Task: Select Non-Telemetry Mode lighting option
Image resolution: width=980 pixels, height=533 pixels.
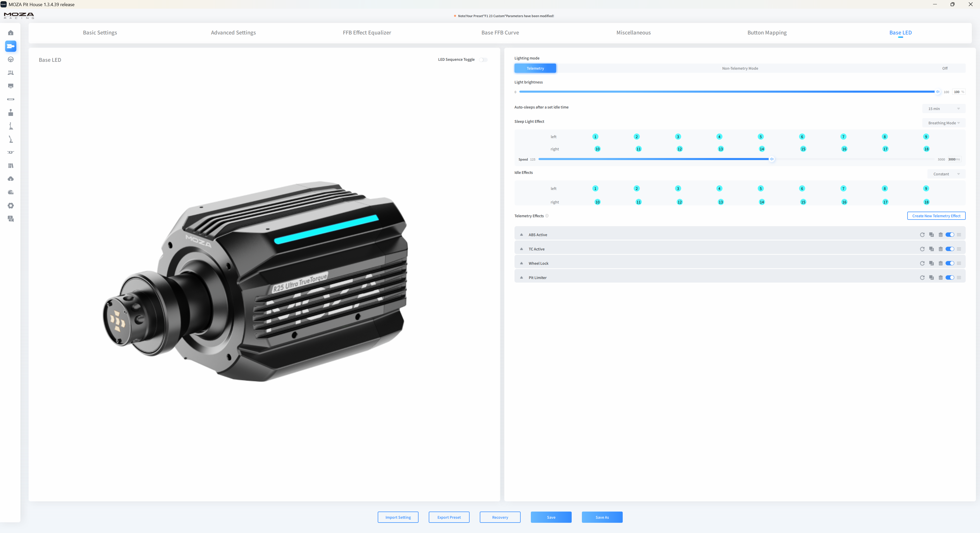Action: pos(740,68)
